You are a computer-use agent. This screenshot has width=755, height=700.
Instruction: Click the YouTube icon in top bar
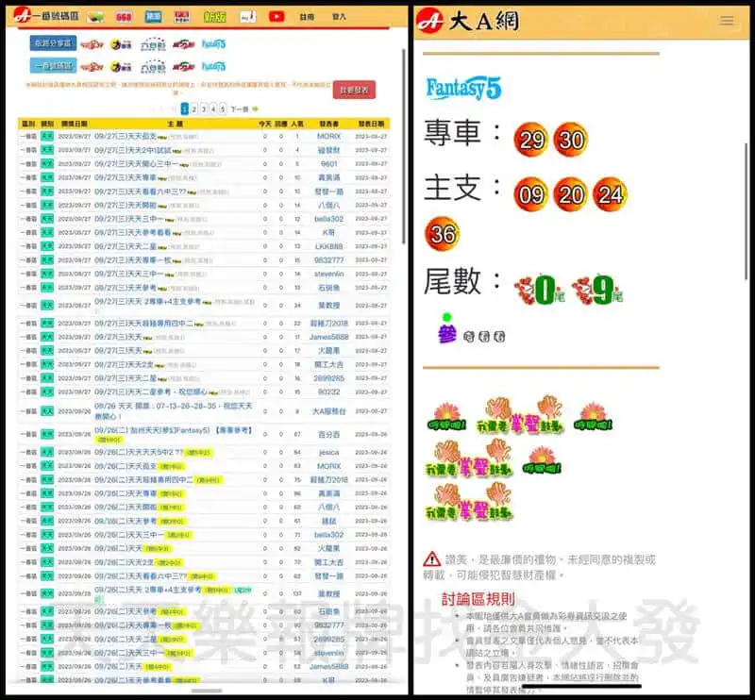coord(276,16)
